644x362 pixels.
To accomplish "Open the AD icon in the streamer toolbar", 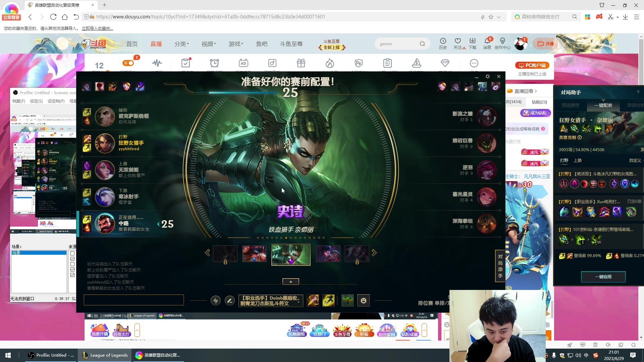I will coord(244,63).
